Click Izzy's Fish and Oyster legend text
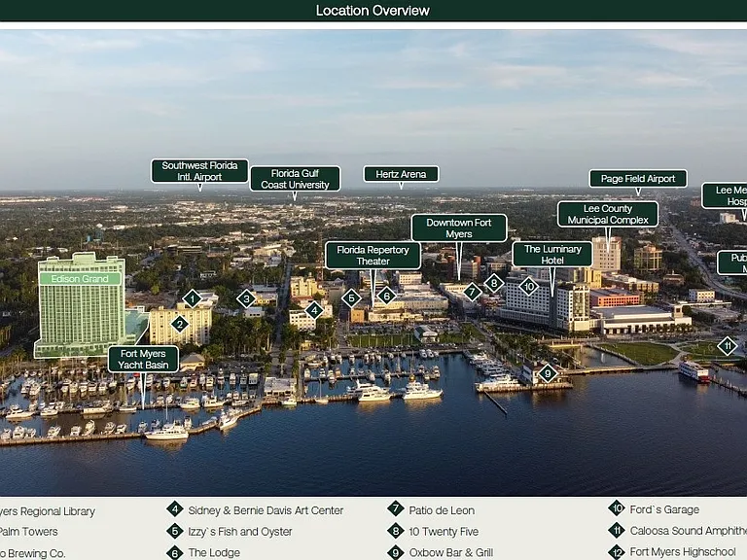Screen dimensions: 747x560 [239, 532]
